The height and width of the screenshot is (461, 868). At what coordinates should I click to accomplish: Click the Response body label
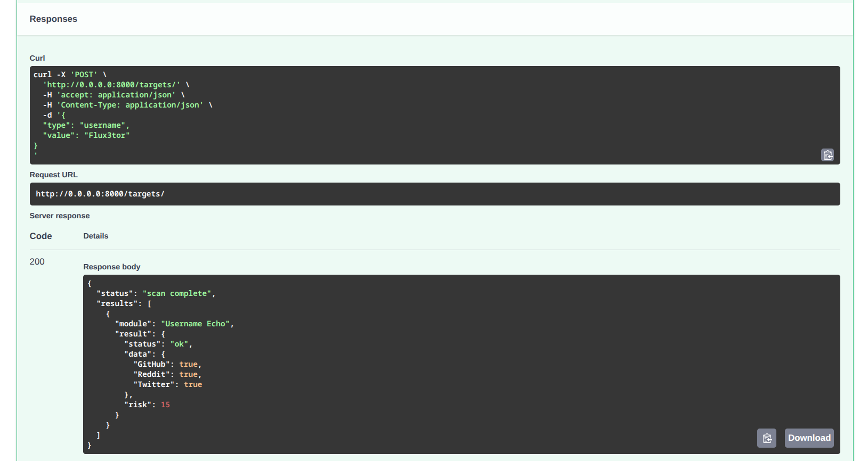[112, 267]
